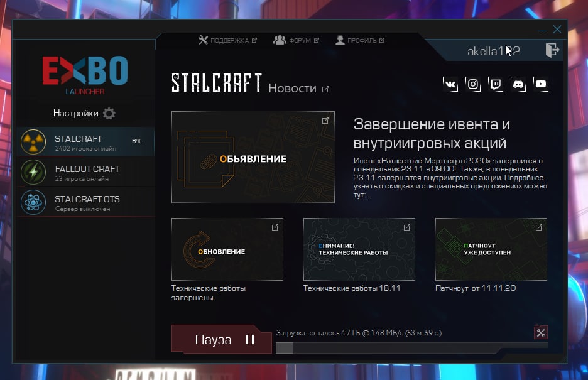The image size is (588, 380).
Task: Click the Пауза download button
Action: 222,339
